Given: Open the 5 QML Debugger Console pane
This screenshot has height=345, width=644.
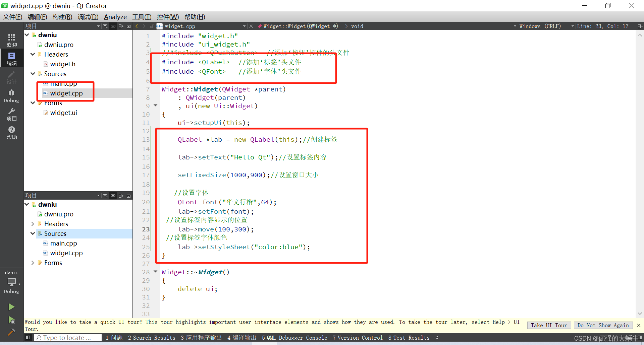Looking at the screenshot, I should [294, 338].
